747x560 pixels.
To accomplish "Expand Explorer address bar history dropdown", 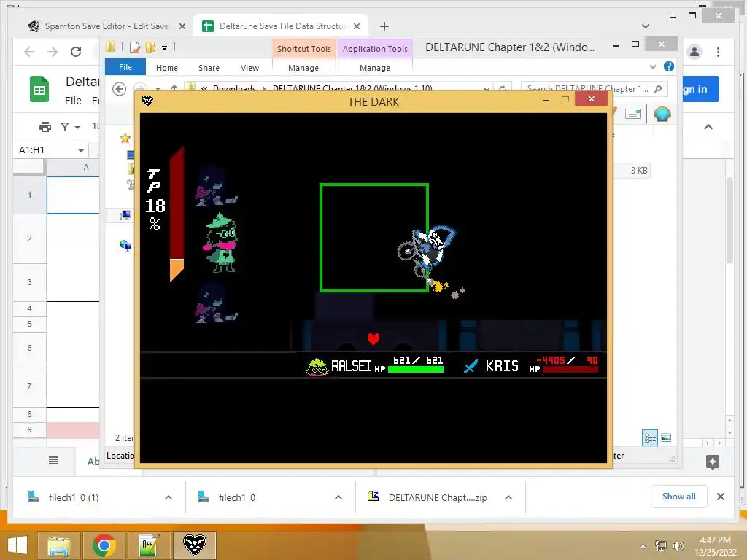I will [x=487, y=88].
